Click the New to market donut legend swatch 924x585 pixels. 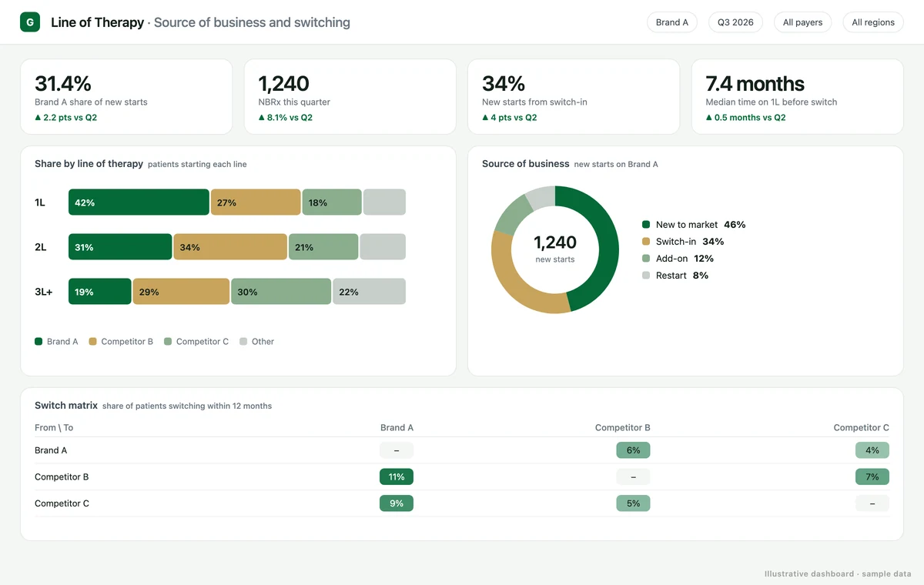(646, 225)
